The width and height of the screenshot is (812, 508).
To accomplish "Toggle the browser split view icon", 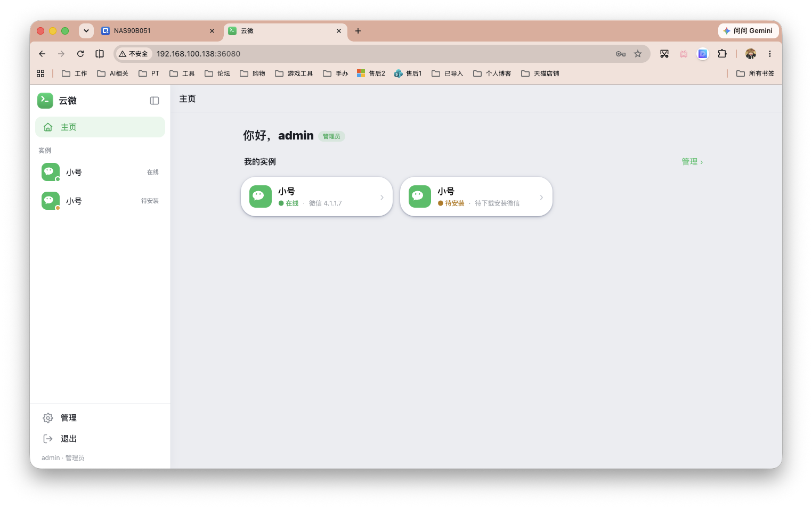I will coord(100,54).
